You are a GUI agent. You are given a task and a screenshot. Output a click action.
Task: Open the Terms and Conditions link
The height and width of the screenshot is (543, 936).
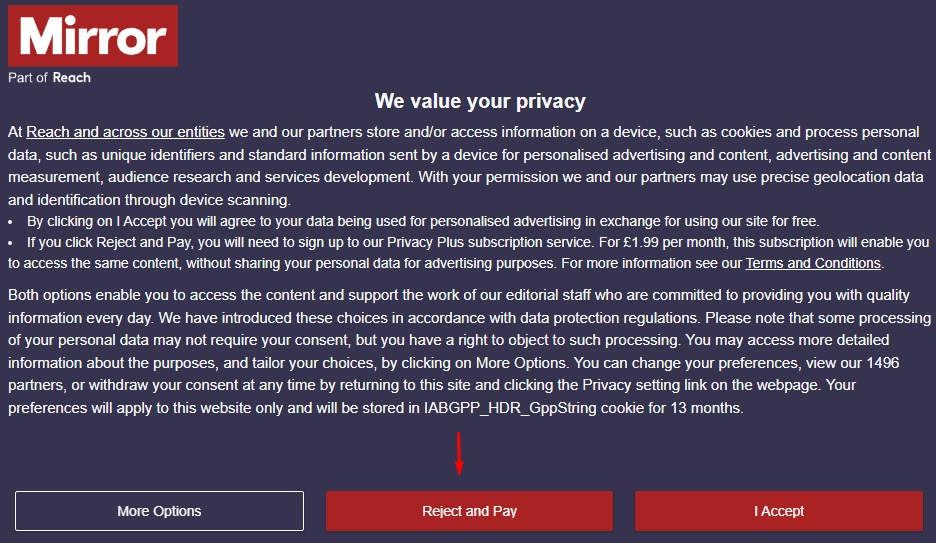813,263
